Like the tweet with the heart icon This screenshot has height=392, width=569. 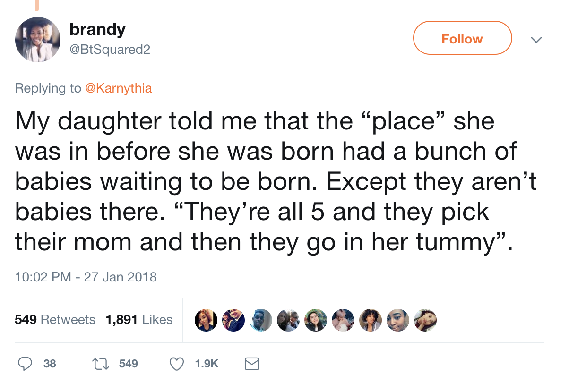(x=177, y=363)
